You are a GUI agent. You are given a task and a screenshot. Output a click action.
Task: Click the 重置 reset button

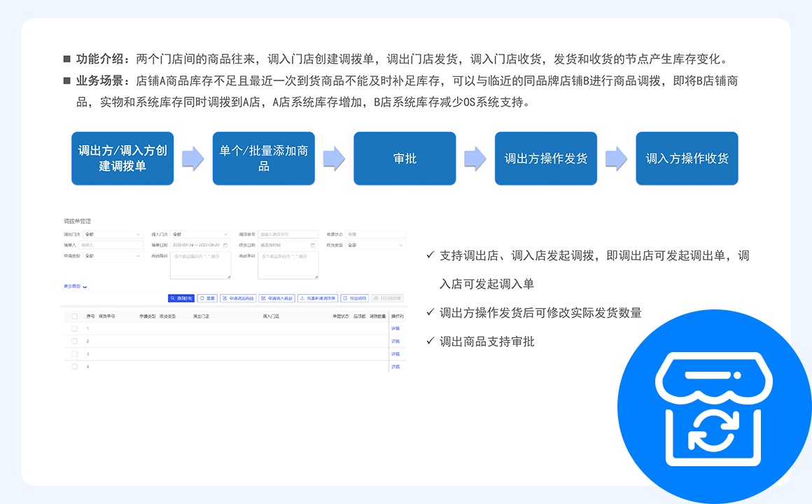tap(207, 298)
